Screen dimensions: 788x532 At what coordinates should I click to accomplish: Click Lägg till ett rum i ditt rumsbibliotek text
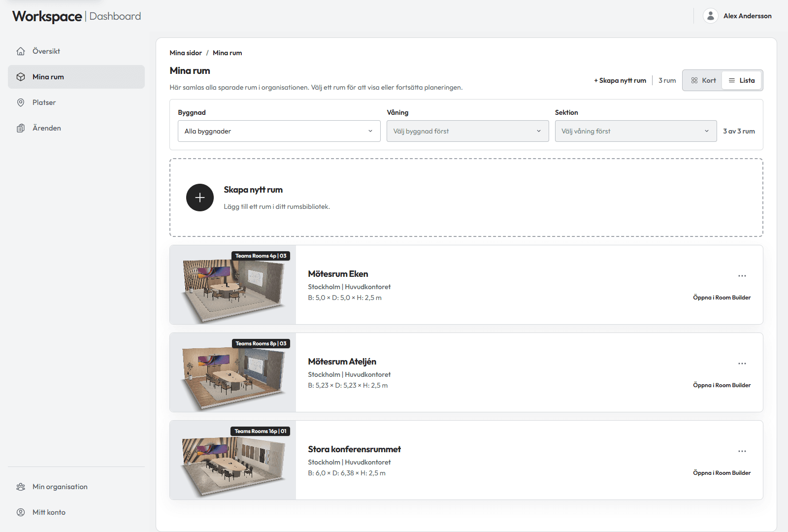point(277,206)
